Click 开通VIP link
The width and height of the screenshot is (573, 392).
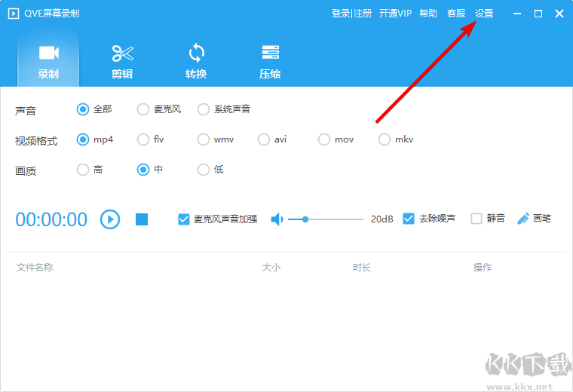395,14
